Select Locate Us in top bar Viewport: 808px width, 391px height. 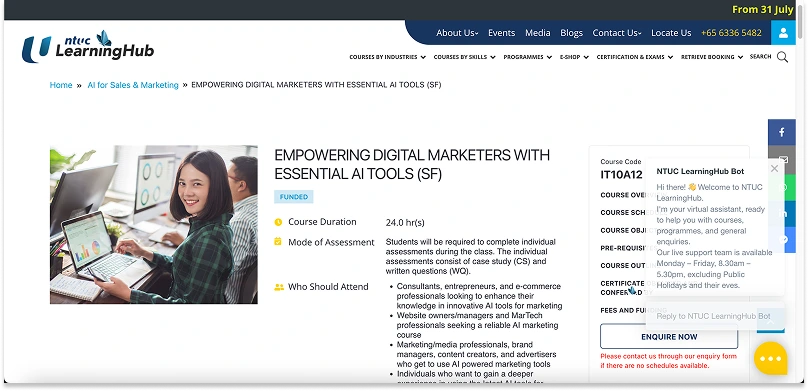pyautogui.click(x=671, y=33)
